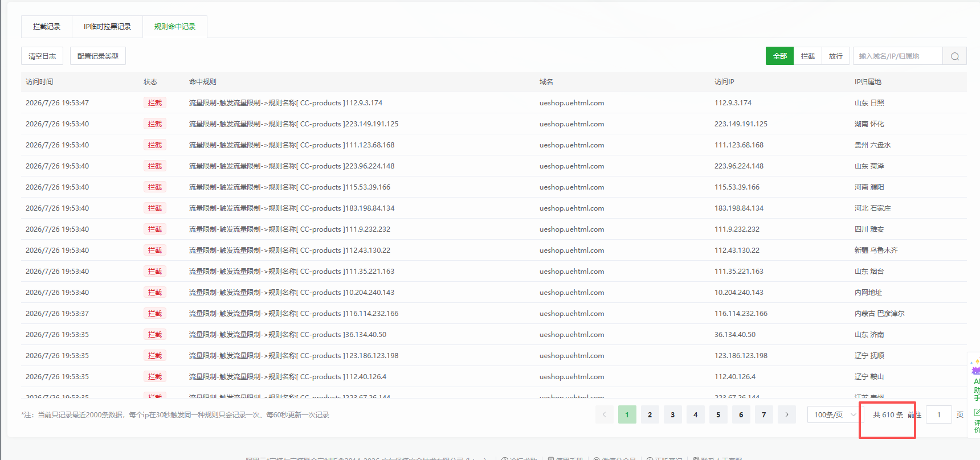Switch to IP临时拉黑记录 tab

(x=107, y=27)
